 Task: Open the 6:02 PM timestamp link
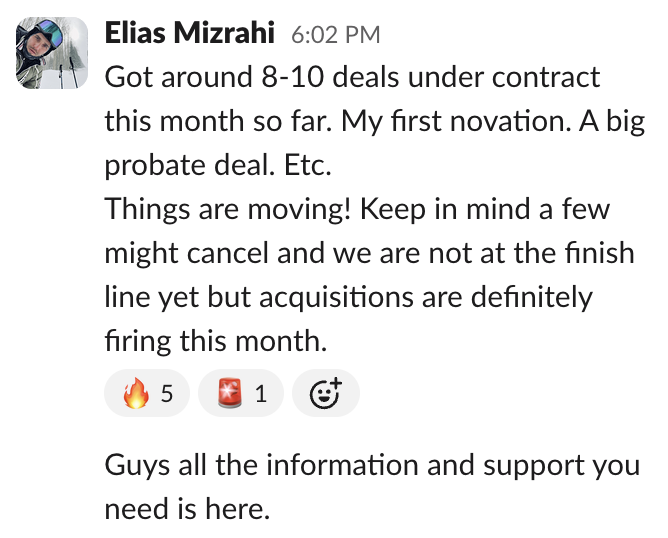[x=336, y=35]
